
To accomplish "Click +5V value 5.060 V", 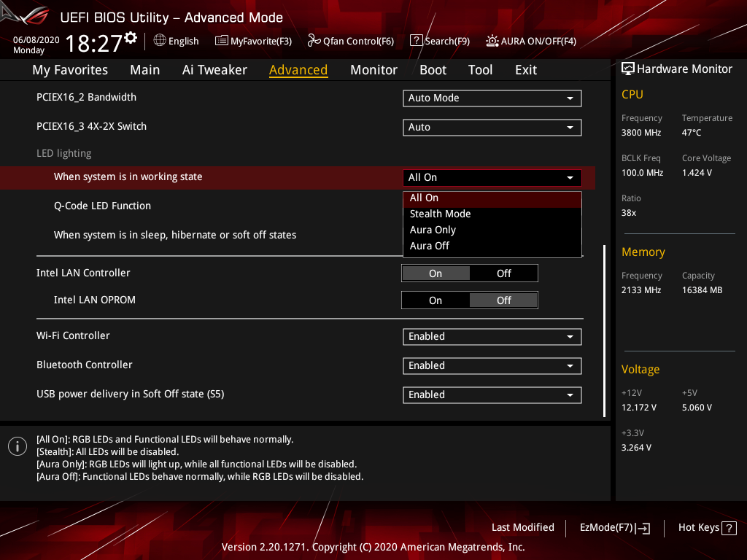I will (697, 408).
